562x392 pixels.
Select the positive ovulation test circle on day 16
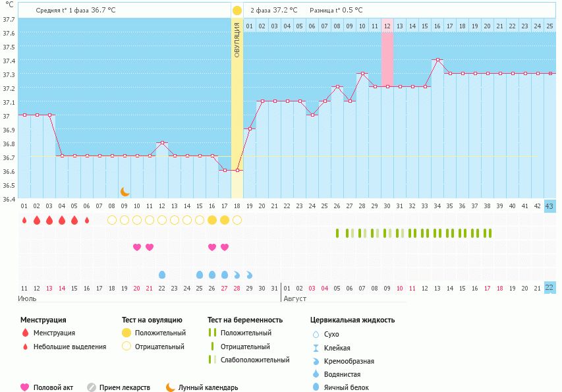click(212, 220)
